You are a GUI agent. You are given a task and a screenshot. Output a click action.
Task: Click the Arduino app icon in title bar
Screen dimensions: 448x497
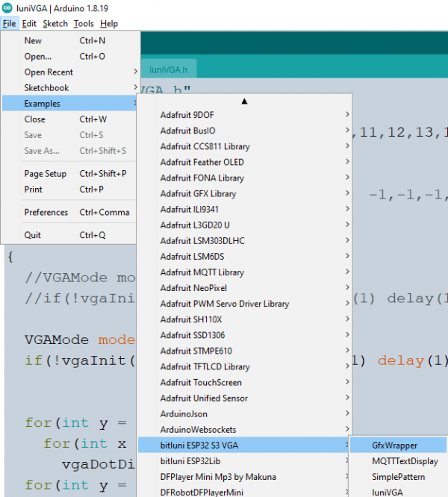[7, 7]
